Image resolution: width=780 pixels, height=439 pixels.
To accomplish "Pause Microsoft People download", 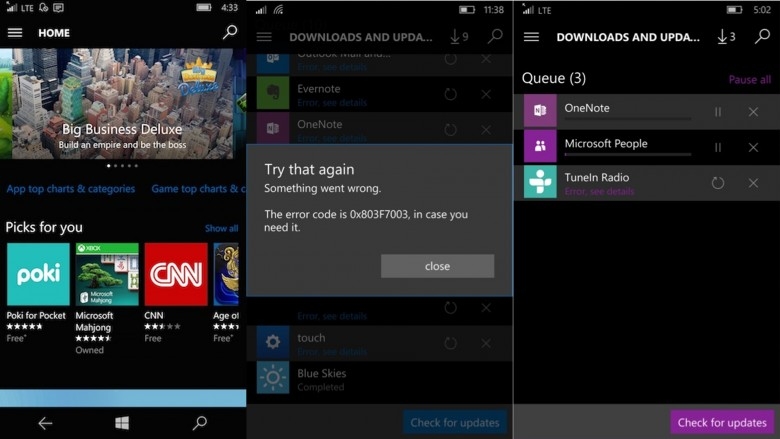I will pyautogui.click(x=718, y=148).
